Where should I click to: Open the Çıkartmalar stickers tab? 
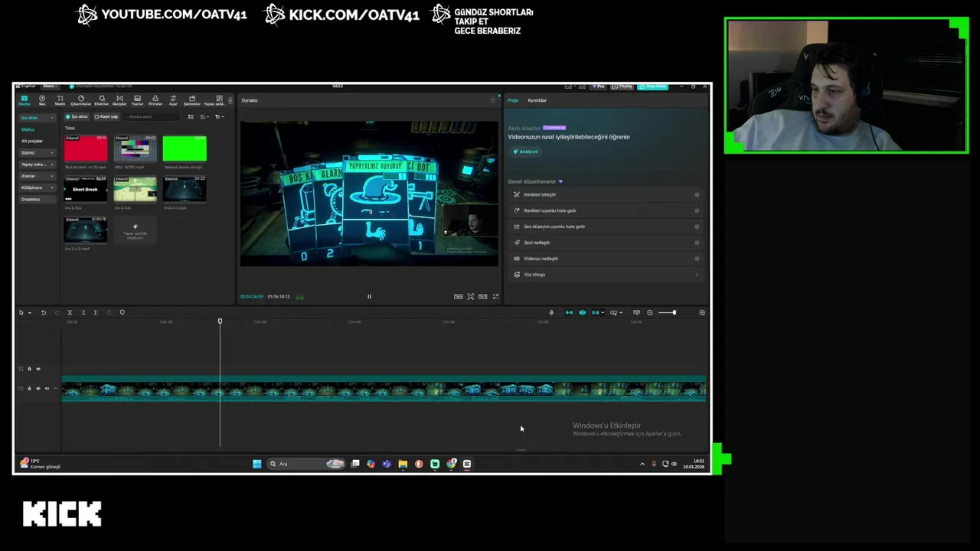point(80,100)
